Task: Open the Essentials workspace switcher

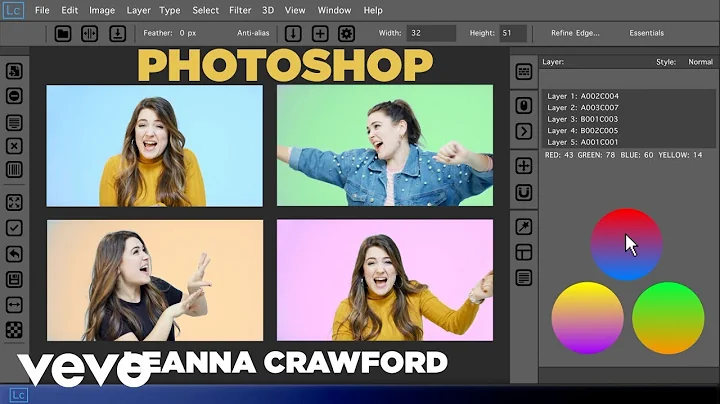Action: click(646, 33)
